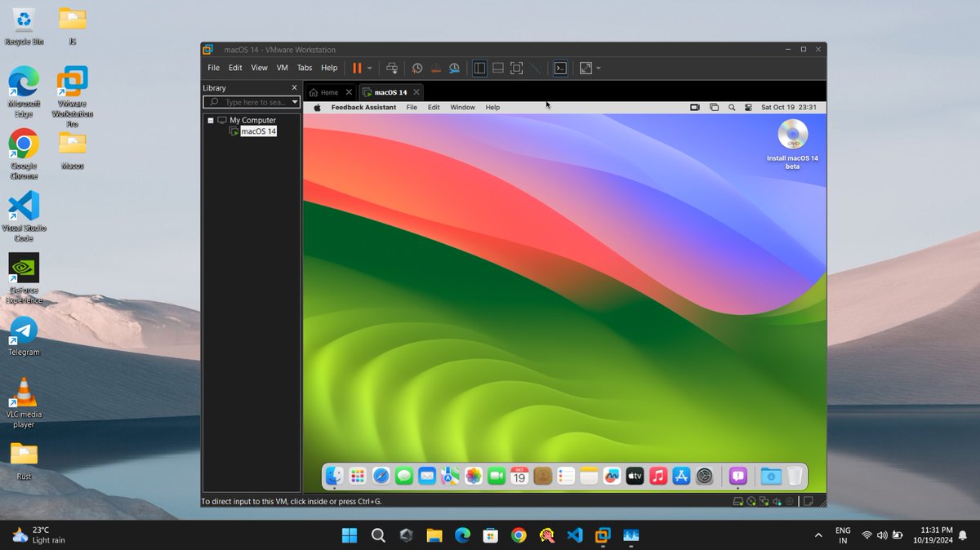Click the VMware hard disk status icon
This screenshot has height=550, width=980.
(x=737, y=501)
